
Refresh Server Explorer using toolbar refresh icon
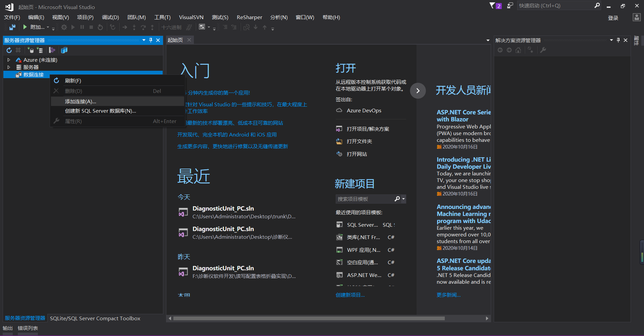click(x=9, y=50)
